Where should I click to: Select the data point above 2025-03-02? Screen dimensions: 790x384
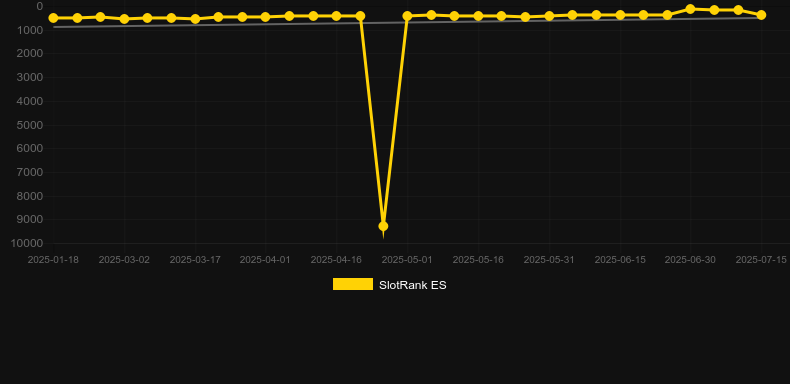coord(124,19)
